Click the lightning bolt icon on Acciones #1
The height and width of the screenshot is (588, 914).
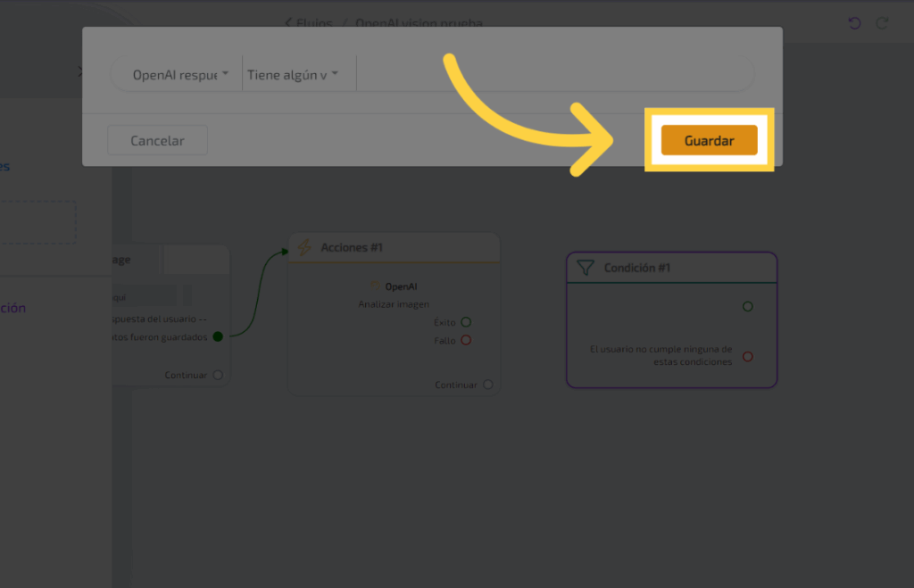click(x=303, y=247)
